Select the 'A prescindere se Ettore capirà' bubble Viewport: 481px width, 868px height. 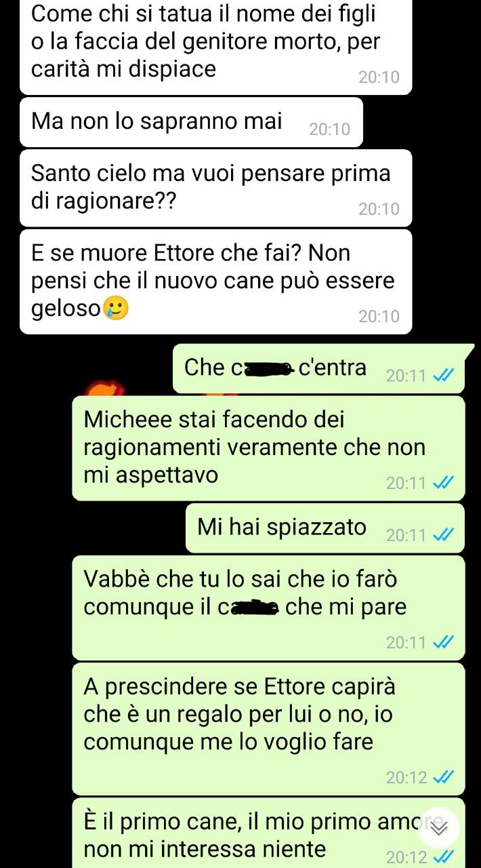(x=268, y=729)
